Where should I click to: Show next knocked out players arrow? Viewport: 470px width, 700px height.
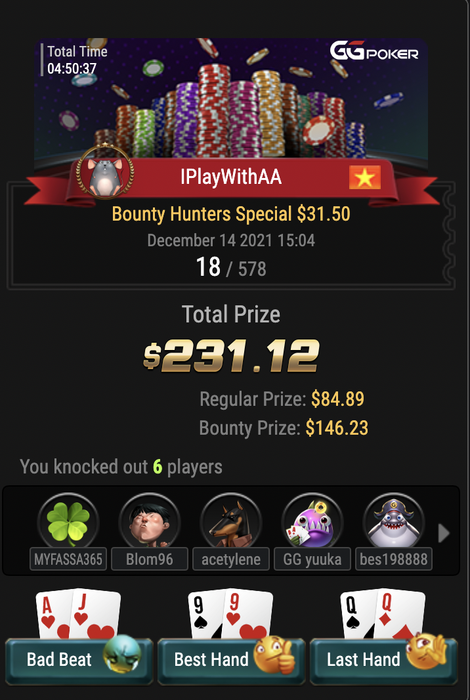coord(443,533)
